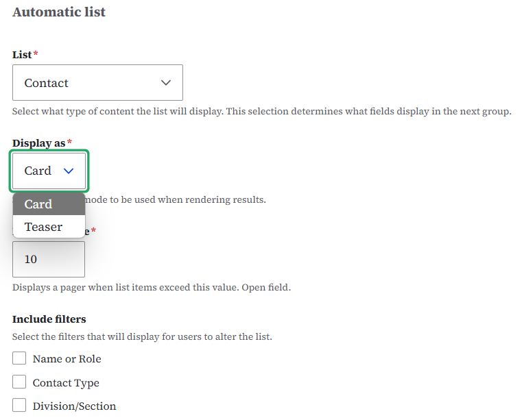
Task: Click the Contact Type label text
Action: pyautogui.click(x=66, y=383)
